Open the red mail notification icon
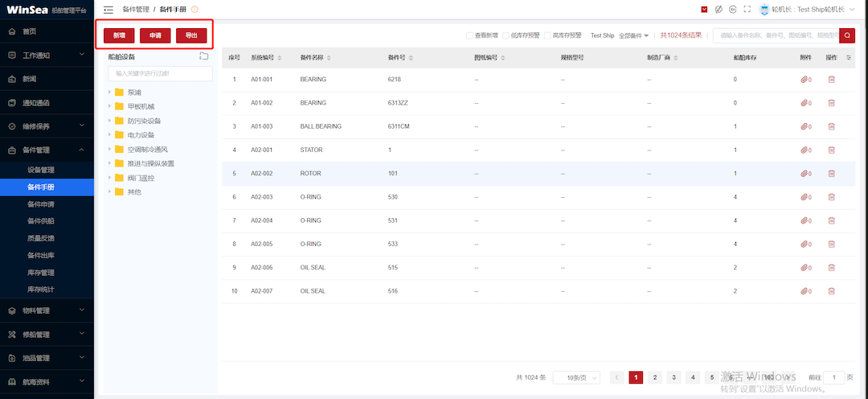 tap(704, 10)
